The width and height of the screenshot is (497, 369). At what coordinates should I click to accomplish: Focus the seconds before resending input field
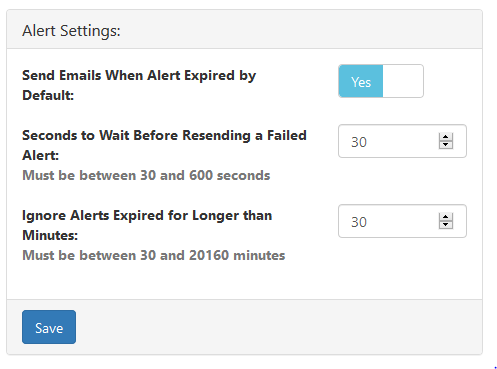[402, 141]
